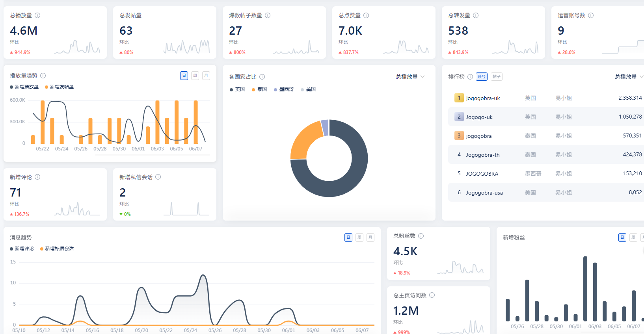Select 周 view in 消息趋势 chart
Viewport: 644px width, 334px height.
point(359,238)
